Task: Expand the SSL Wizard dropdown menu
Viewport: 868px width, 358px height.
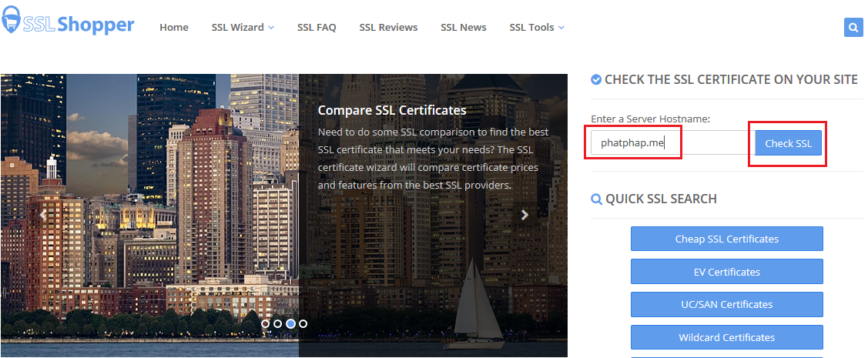Action: [x=243, y=27]
